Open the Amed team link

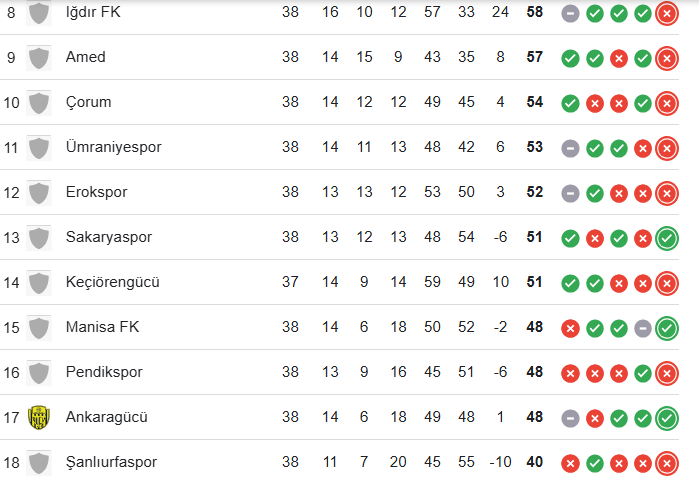[86, 57]
